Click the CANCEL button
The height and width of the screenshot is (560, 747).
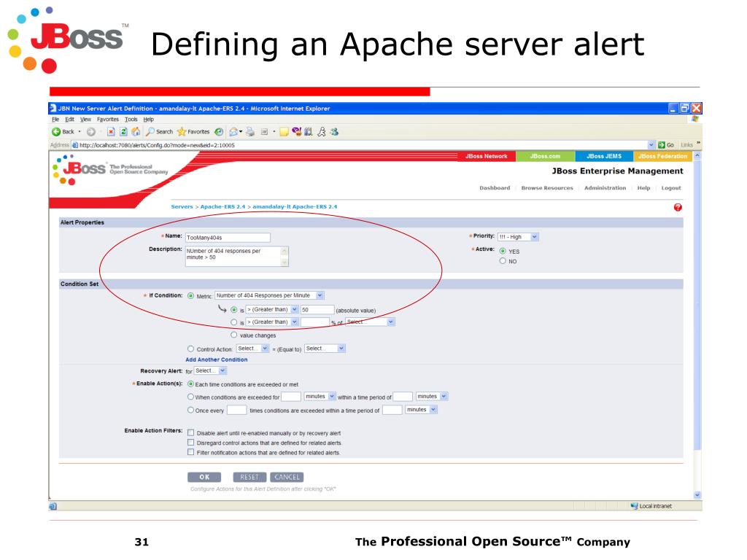(x=287, y=477)
